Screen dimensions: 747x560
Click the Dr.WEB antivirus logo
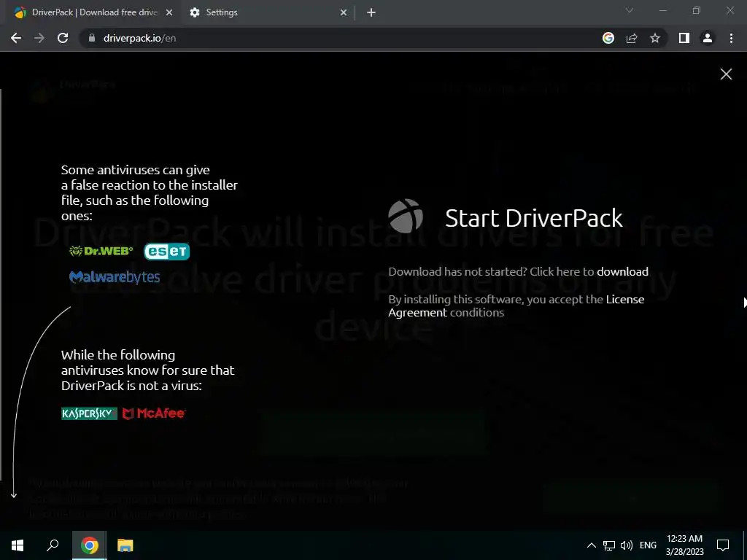pos(101,251)
